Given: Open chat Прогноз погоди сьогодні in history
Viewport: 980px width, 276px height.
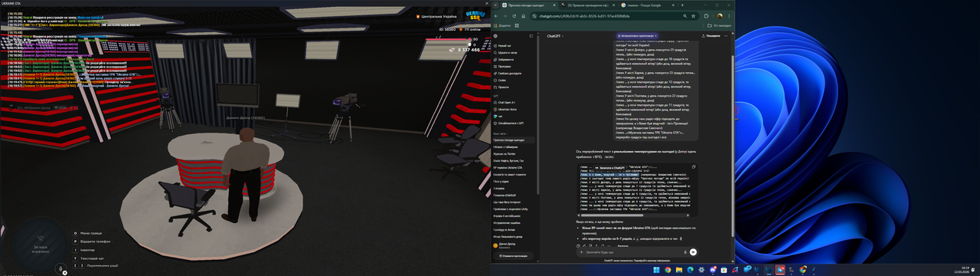Looking at the screenshot, I should coord(514,140).
